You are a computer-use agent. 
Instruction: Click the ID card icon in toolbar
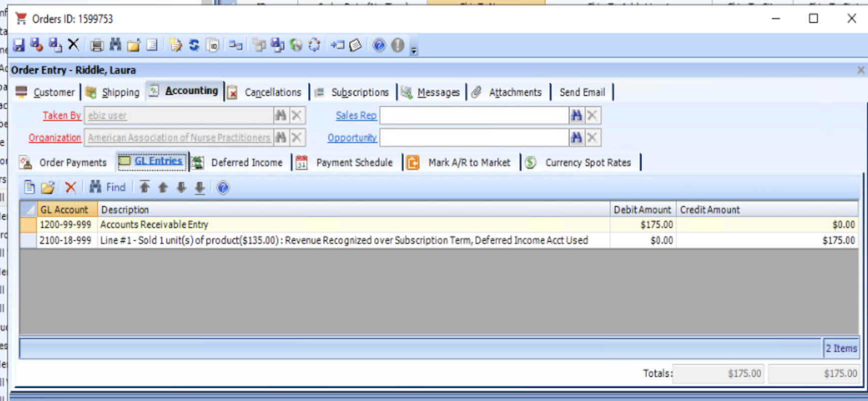pyautogui.click(x=213, y=45)
